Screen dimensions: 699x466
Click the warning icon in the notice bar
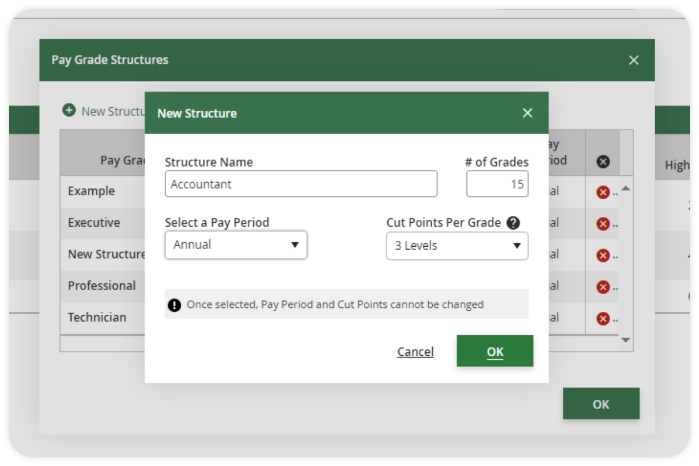tap(174, 305)
